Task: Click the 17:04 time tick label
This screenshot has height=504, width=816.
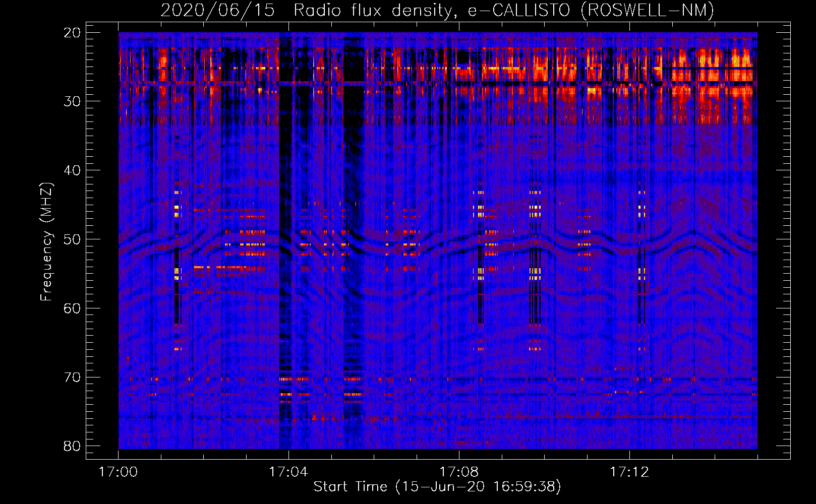Action: 288,472
